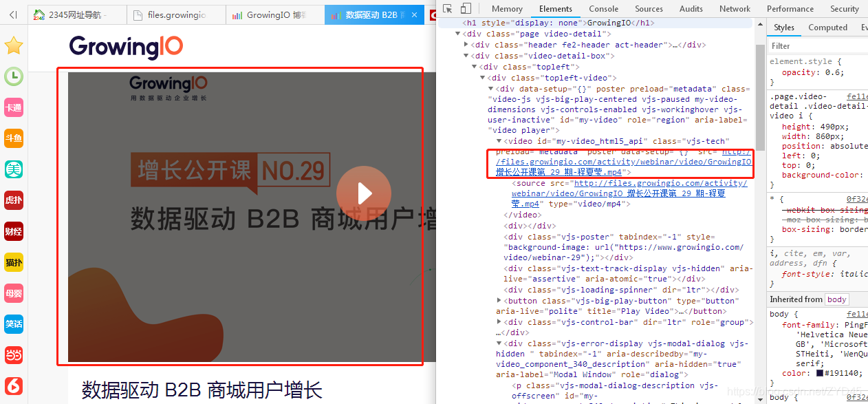
Task: Open the Console panel in DevTools
Action: 604,9
